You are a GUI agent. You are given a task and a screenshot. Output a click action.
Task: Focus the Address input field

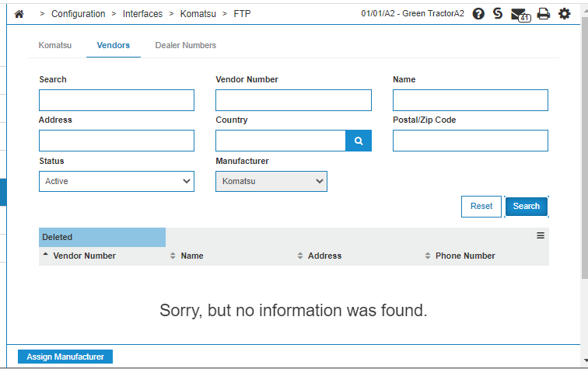117,141
